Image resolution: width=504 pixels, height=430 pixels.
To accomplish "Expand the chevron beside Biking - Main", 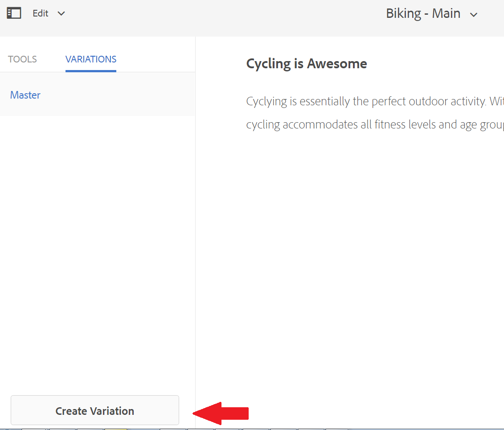I will pyautogui.click(x=474, y=15).
